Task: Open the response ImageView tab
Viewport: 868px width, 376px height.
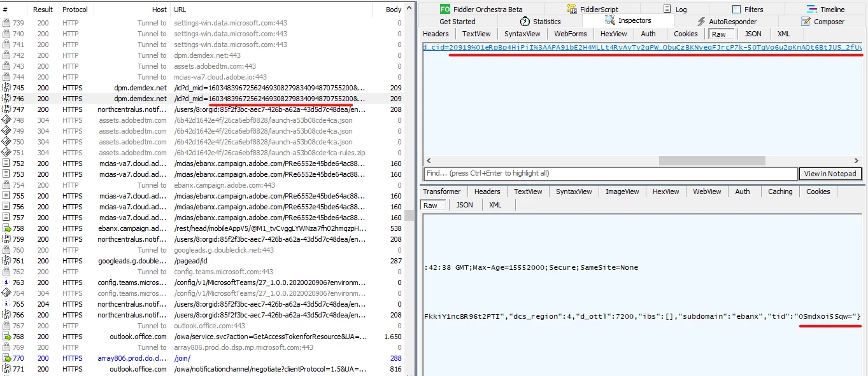Action: pos(622,191)
